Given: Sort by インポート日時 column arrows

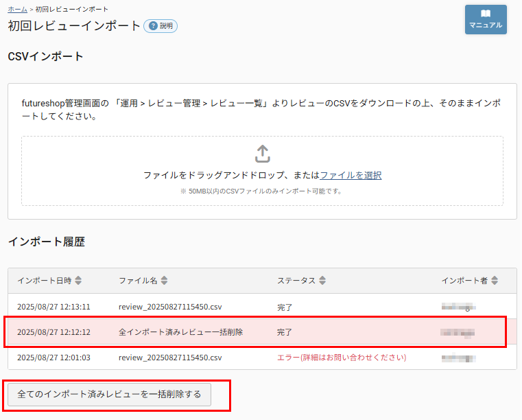Looking at the screenshot, I should [78, 281].
